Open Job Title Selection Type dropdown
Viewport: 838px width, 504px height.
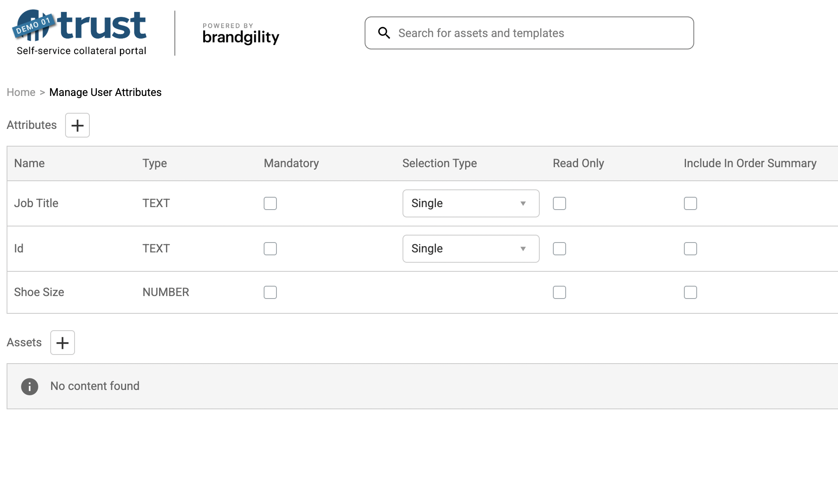470,203
